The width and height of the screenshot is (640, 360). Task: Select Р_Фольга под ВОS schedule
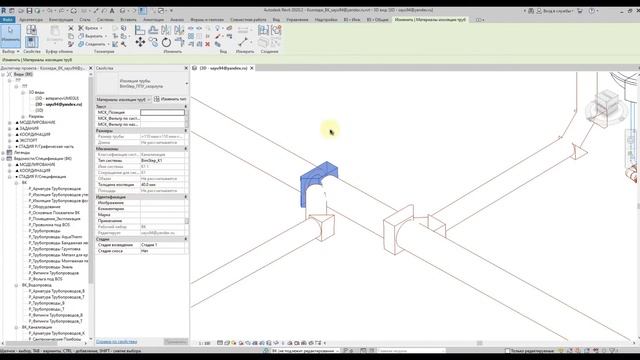coord(45,279)
